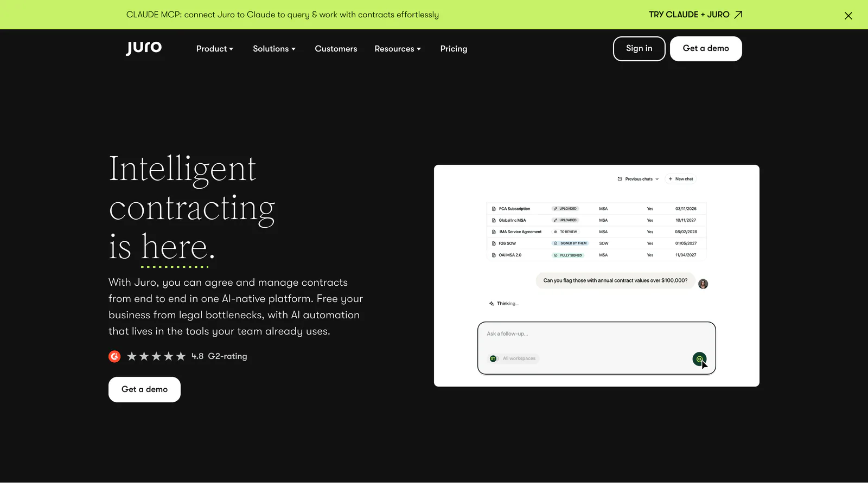This screenshot has height=488, width=868.
Task: Follow the TRY CLAUDE + JURO link
Action: pyautogui.click(x=695, y=15)
